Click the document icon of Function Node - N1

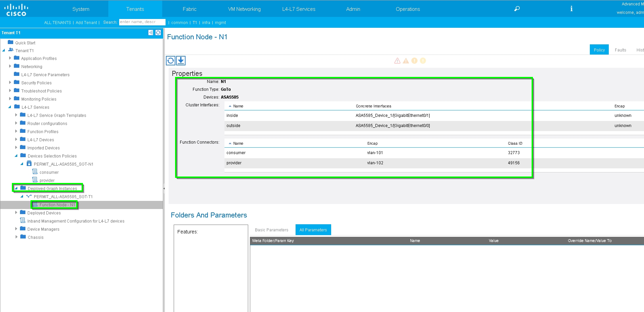(x=35, y=205)
